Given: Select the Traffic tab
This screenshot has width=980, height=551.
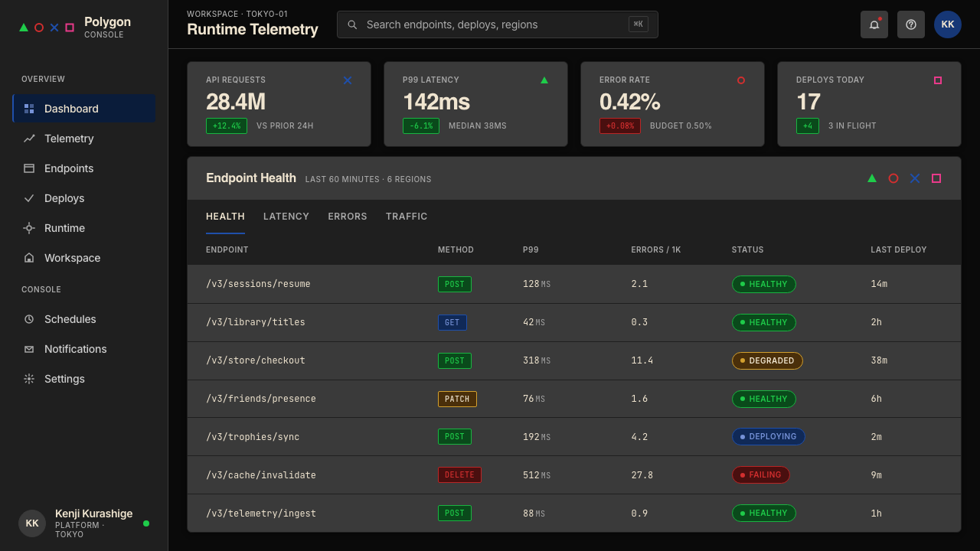Looking at the screenshot, I should tap(407, 217).
